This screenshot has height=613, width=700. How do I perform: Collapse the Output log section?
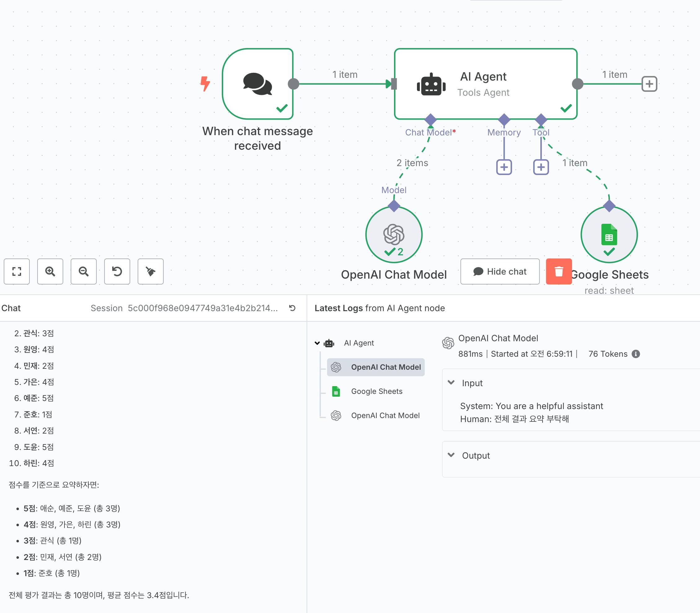tap(451, 455)
